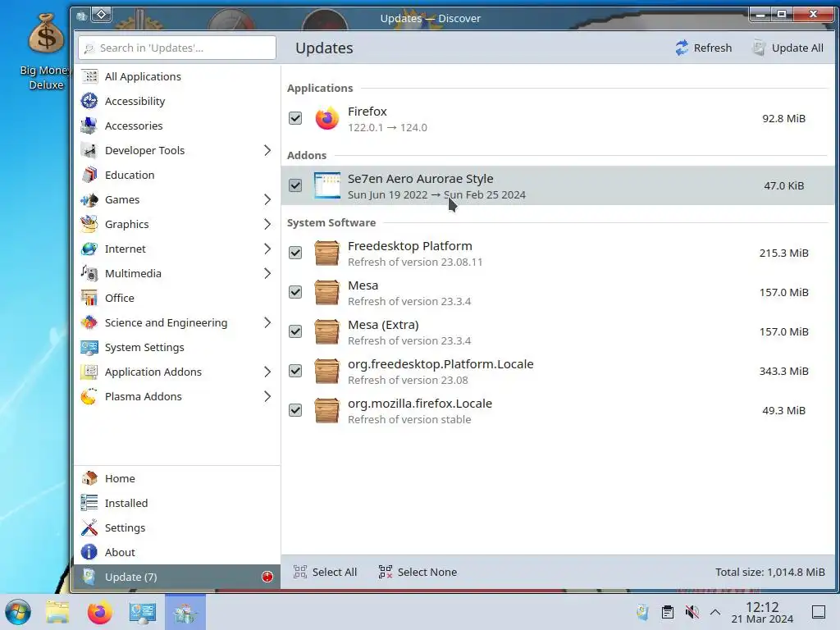The width and height of the screenshot is (840, 630).
Task: Click the Accessories category icon
Action: [x=89, y=126]
